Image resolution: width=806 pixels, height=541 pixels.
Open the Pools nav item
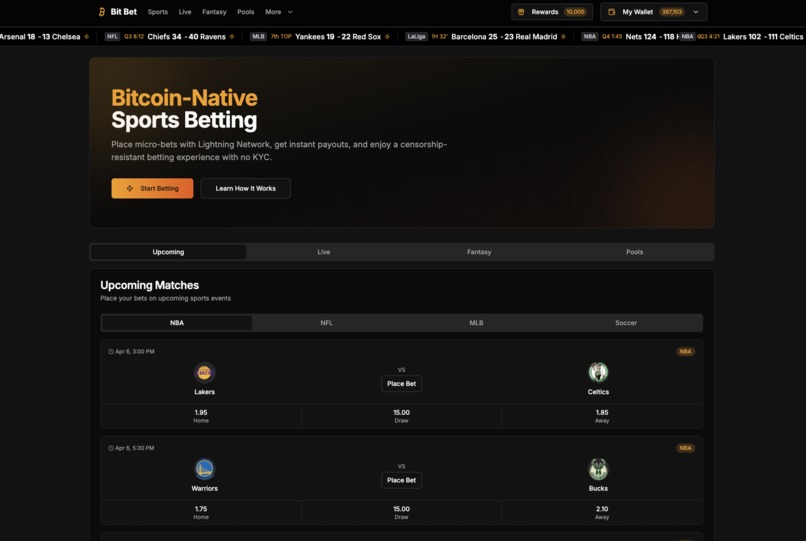click(246, 12)
